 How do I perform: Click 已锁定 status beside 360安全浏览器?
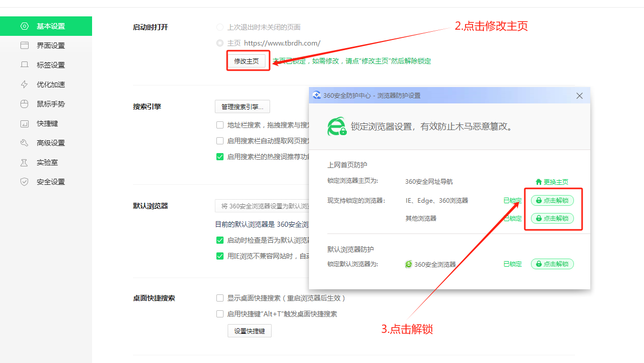point(513,264)
